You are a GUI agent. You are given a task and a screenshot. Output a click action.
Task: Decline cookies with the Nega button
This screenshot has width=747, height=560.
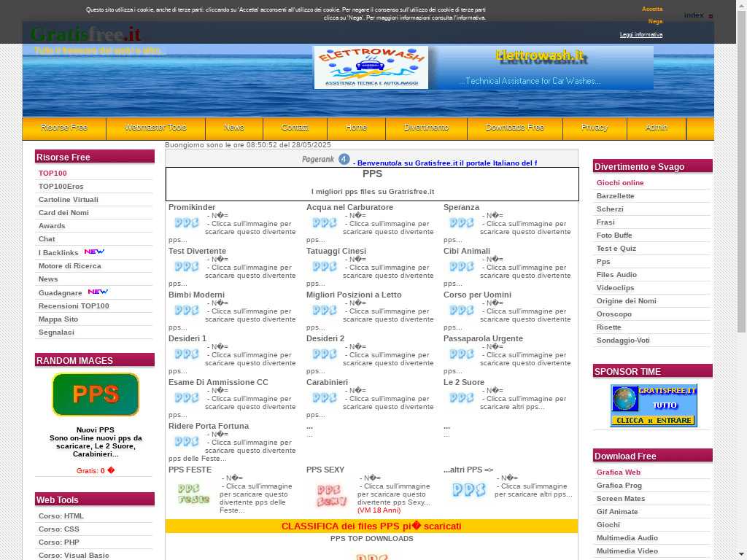click(656, 21)
